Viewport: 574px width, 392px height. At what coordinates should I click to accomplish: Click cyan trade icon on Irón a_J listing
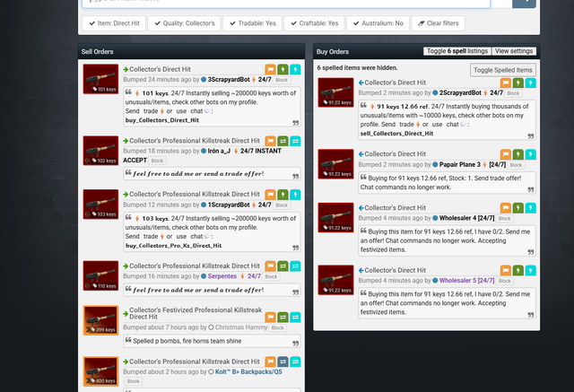295,141
